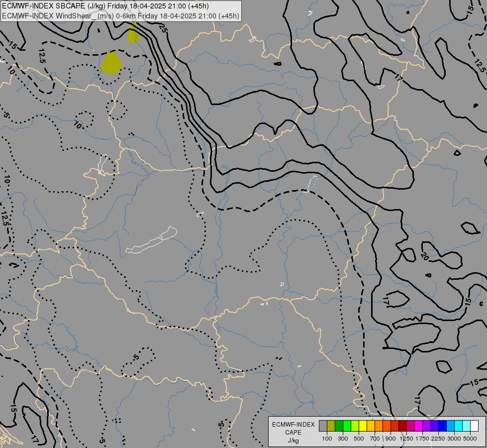Click the pink-magenta swatch right of 1250
This screenshot has width=487, height=448.
tap(410, 426)
